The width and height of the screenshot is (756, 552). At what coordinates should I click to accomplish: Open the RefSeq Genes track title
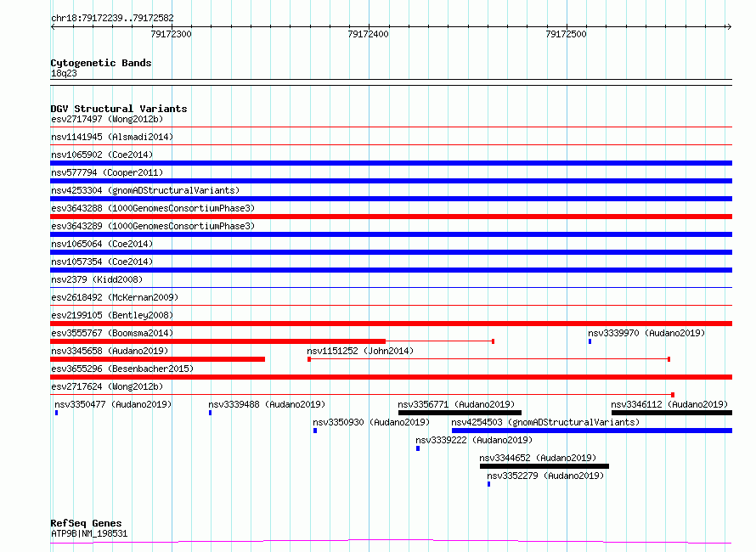[86, 523]
